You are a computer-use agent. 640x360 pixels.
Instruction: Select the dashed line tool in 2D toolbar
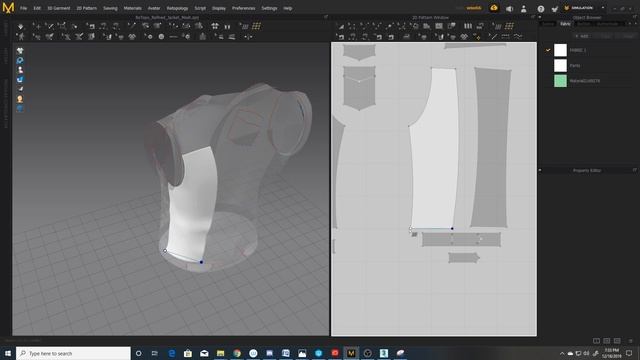coord(505,37)
